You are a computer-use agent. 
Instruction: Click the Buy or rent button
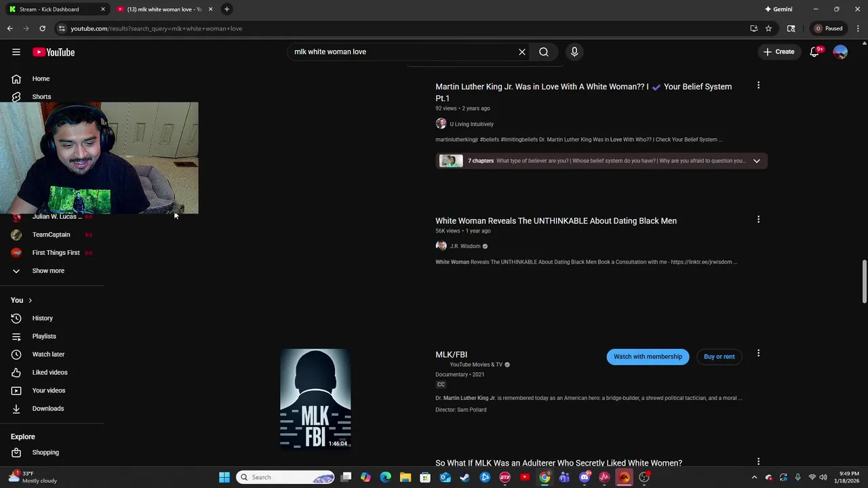719,357
